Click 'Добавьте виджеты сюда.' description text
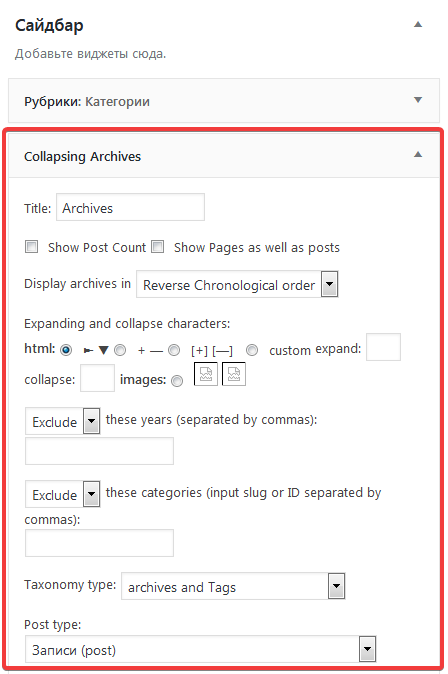The image size is (448, 674). click(90, 54)
